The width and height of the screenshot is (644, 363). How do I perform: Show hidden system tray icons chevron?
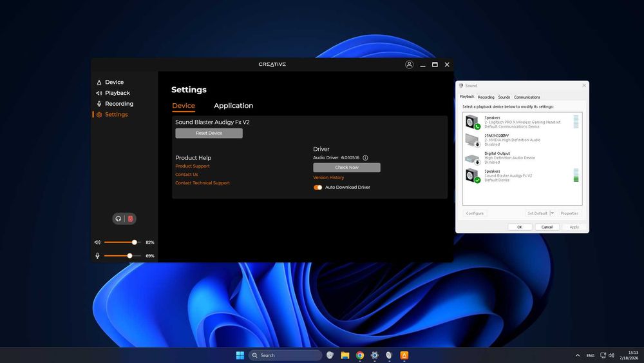pos(578,355)
